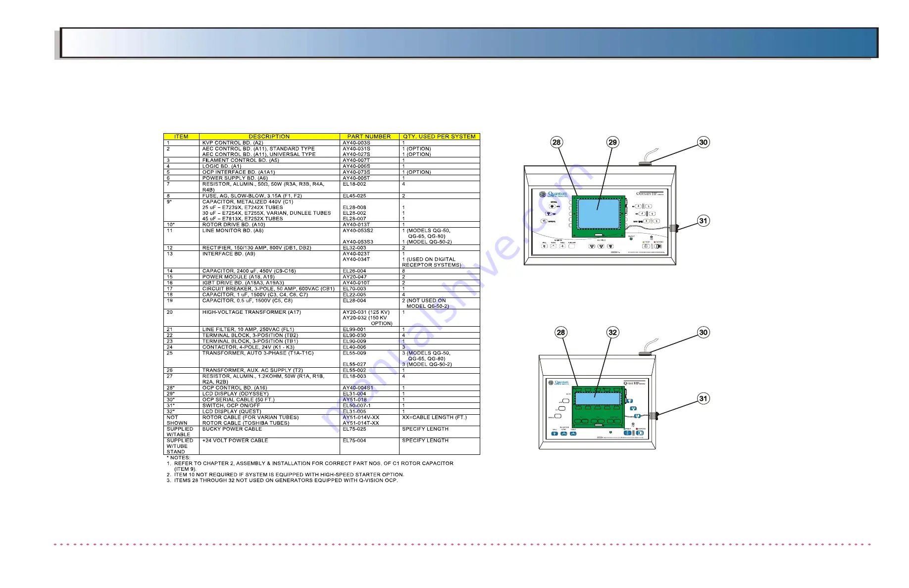
Task: Select "ROTOR DRIVE BD. (A10)" description
Action: coord(233,225)
